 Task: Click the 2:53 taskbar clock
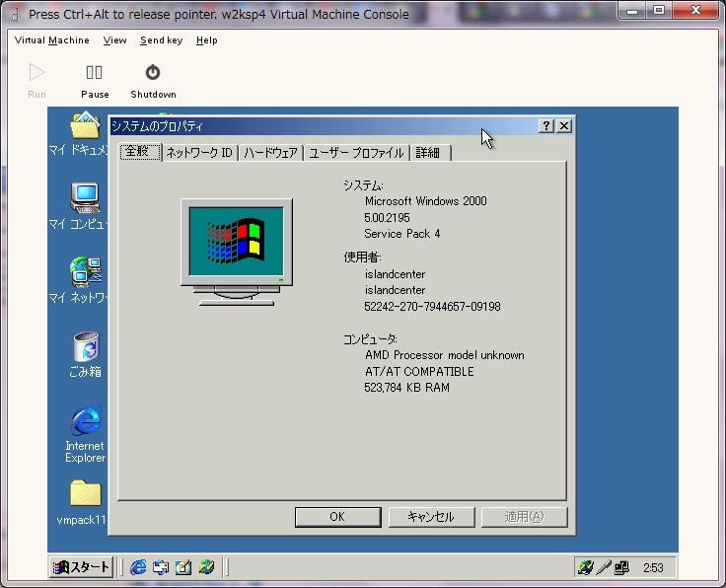(653, 567)
